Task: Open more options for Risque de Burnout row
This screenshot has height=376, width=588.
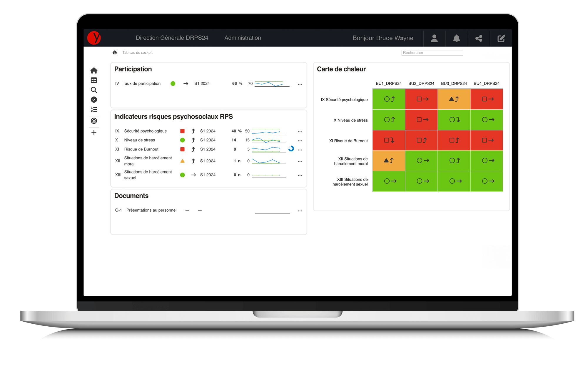Action: click(x=300, y=150)
